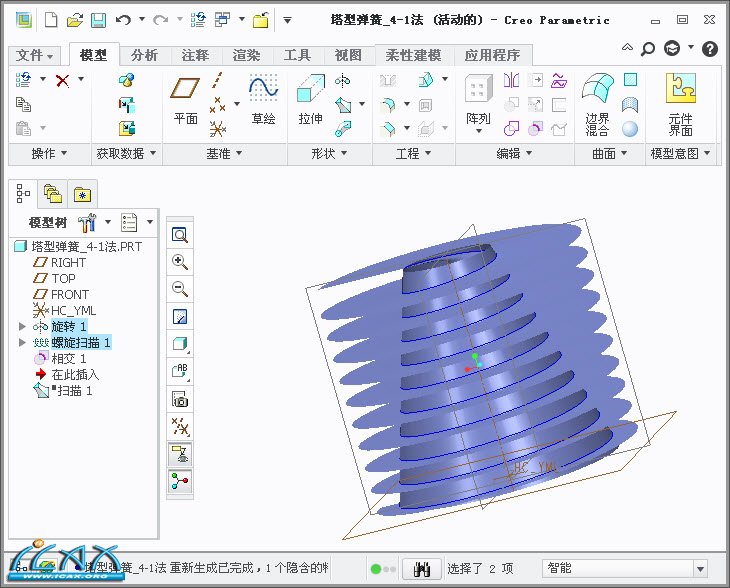Viewport: 730px width, 588px height.
Task: Click the refit view icon
Action: [181, 235]
